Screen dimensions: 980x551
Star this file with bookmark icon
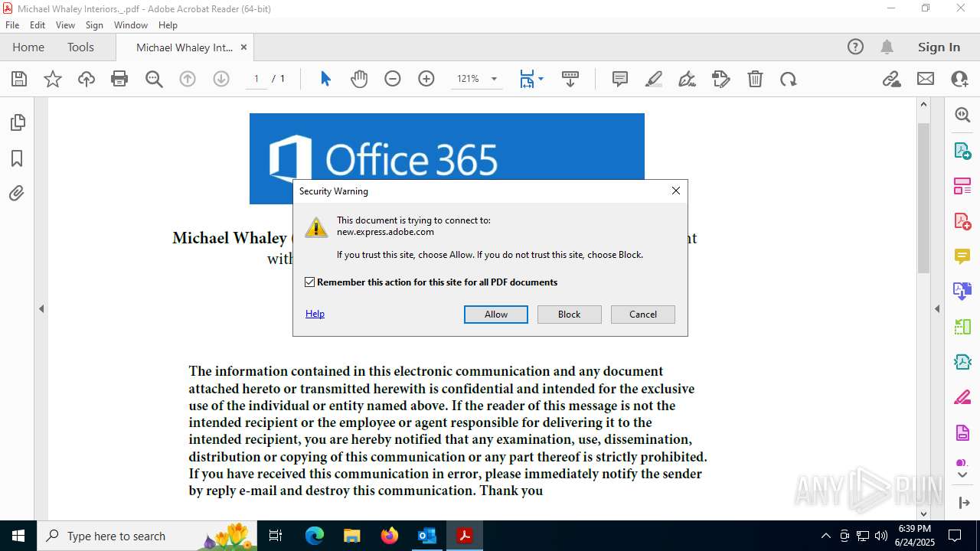point(53,79)
